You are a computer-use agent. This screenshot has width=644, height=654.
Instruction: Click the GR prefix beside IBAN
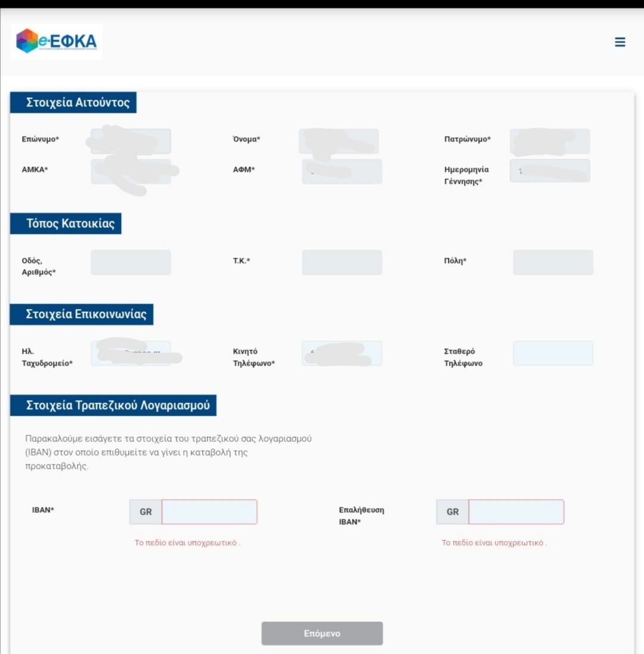[x=145, y=512]
